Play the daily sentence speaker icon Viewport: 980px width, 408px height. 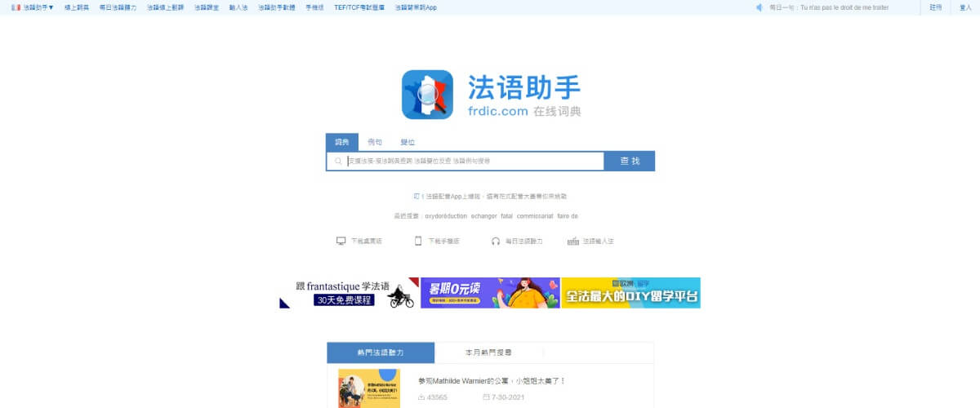[759, 7]
